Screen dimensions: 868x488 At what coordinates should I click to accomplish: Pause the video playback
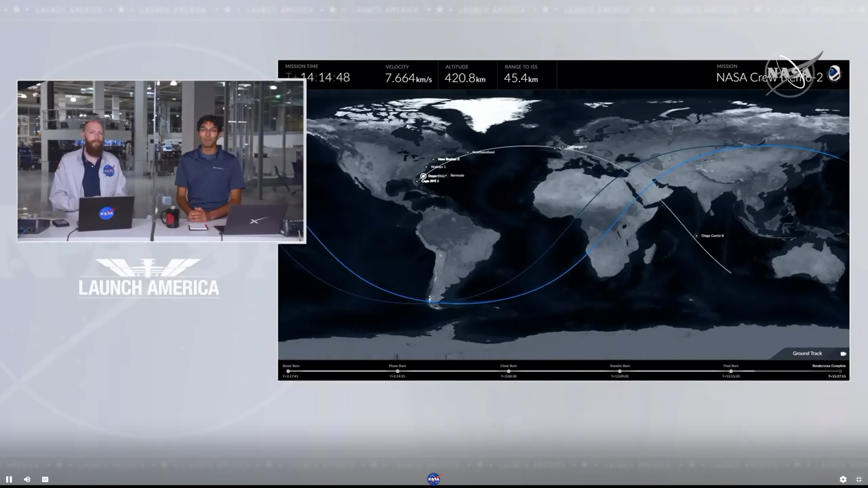tap(9, 479)
